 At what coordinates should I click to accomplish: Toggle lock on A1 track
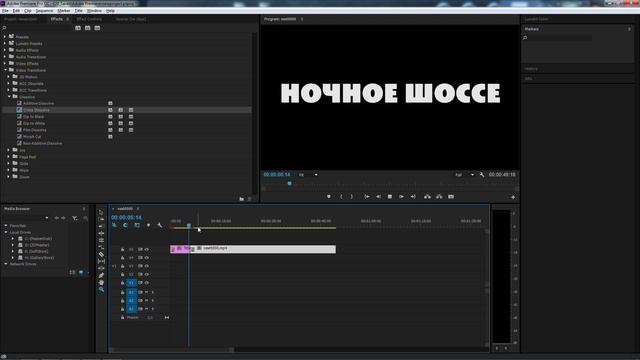point(122,292)
